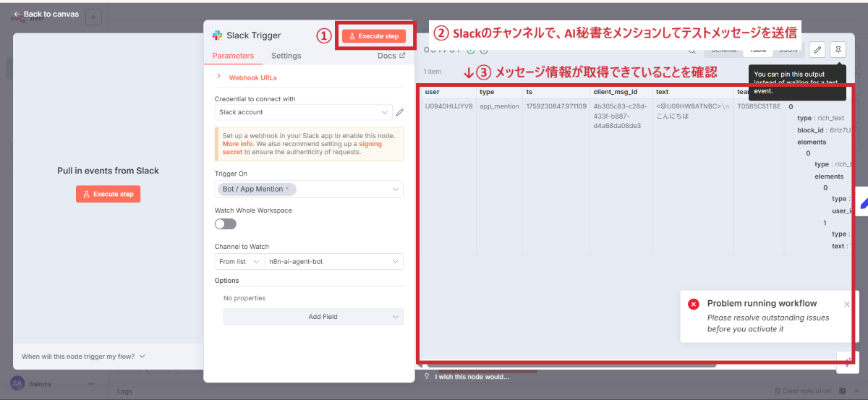
Task: Click the ts column header
Action: pyautogui.click(x=556, y=92)
